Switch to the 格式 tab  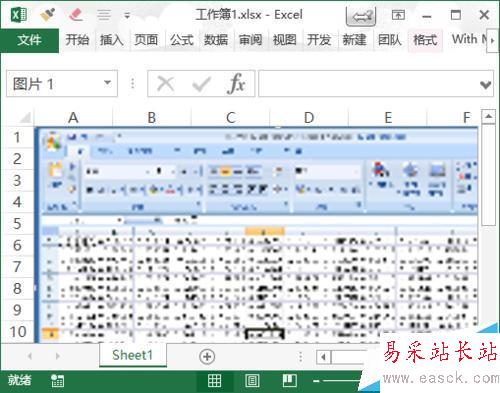(x=425, y=40)
